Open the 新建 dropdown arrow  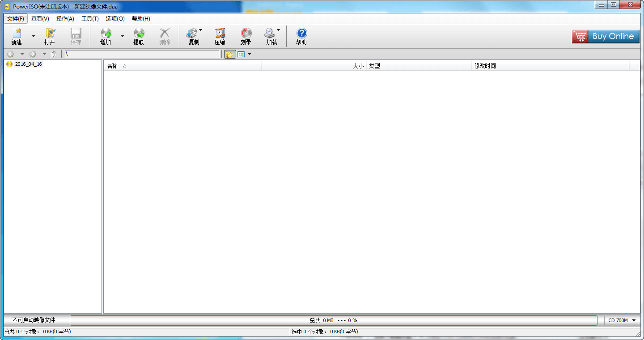(x=33, y=36)
